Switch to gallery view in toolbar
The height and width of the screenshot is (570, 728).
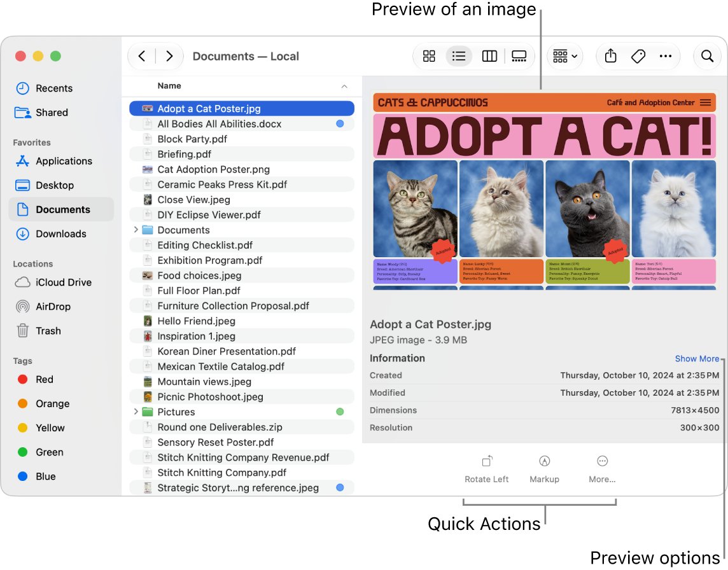(x=519, y=56)
